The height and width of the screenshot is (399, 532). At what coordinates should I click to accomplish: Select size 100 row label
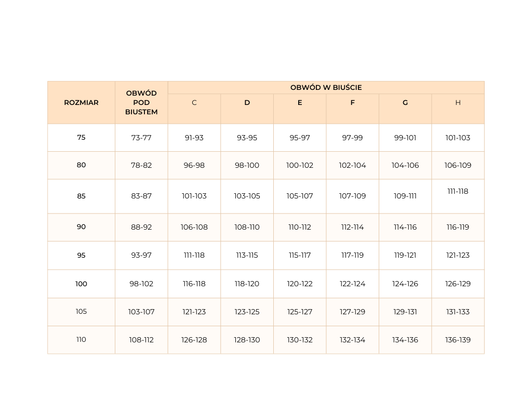coord(81,284)
